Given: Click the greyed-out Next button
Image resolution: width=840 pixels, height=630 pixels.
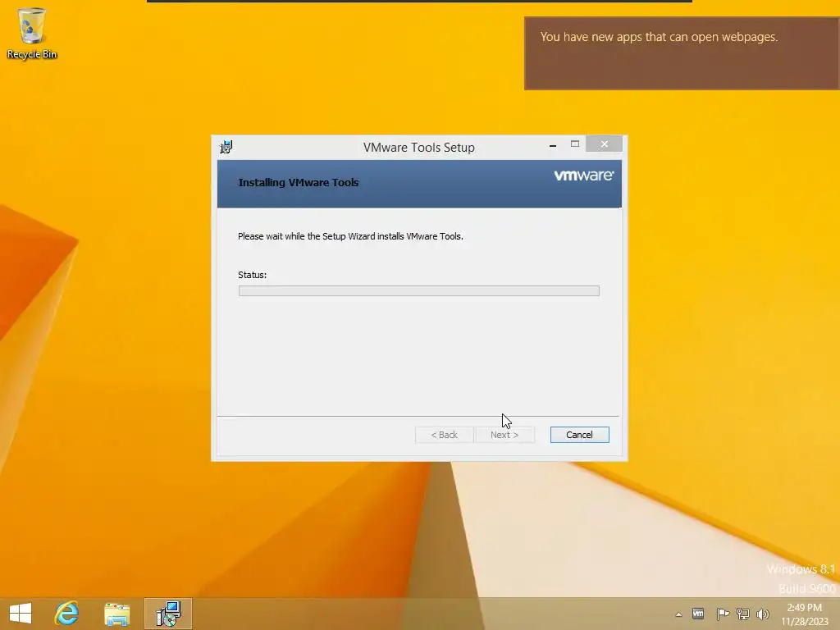Looking at the screenshot, I should (x=504, y=435).
